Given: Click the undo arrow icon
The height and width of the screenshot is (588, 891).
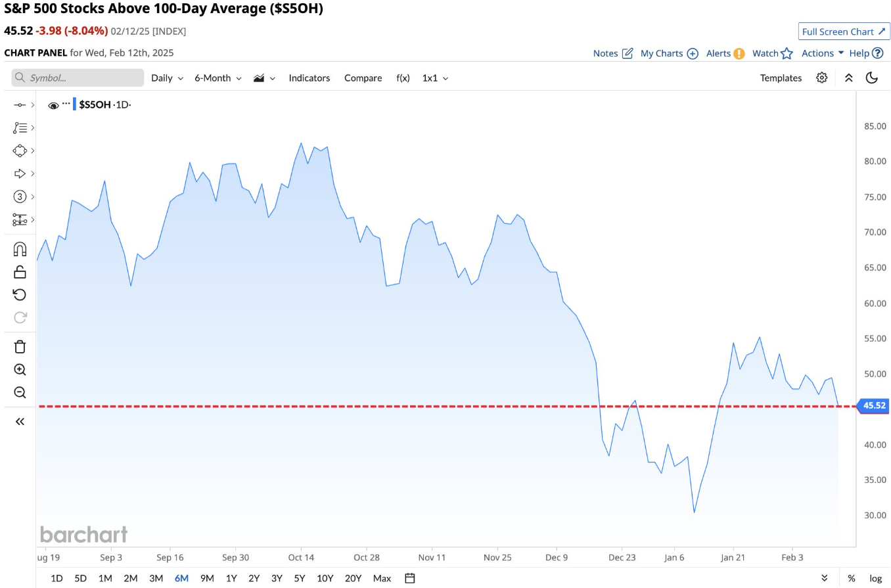Looking at the screenshot, I should [20, 294].
